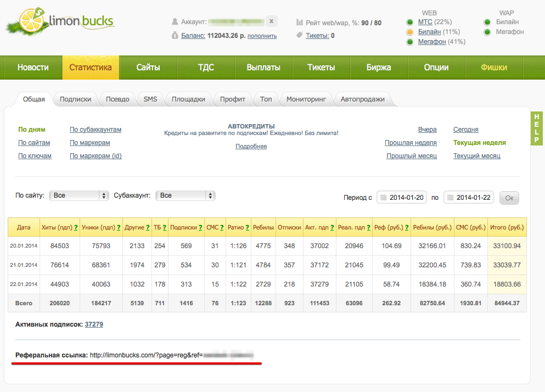Click the help question mark next to Хиты (пдп)
This screenshot has width=545, height=392.
click(75, 227)
